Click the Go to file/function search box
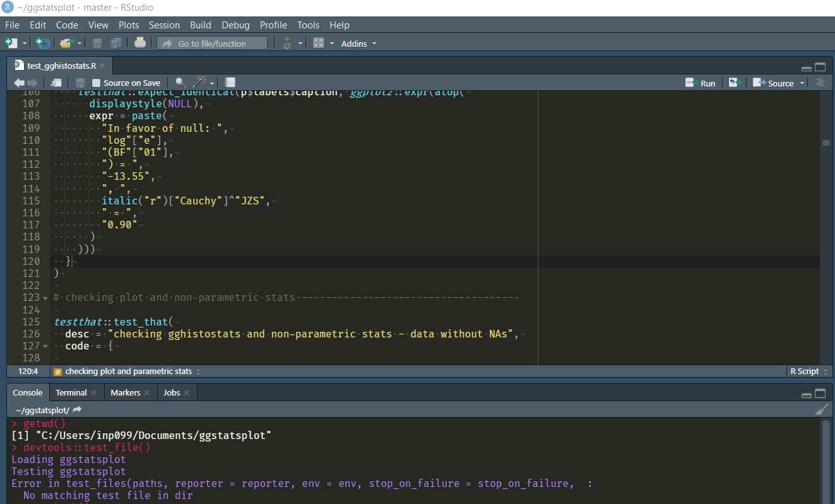This screenshot has height=504, width=835. [213, 44]
